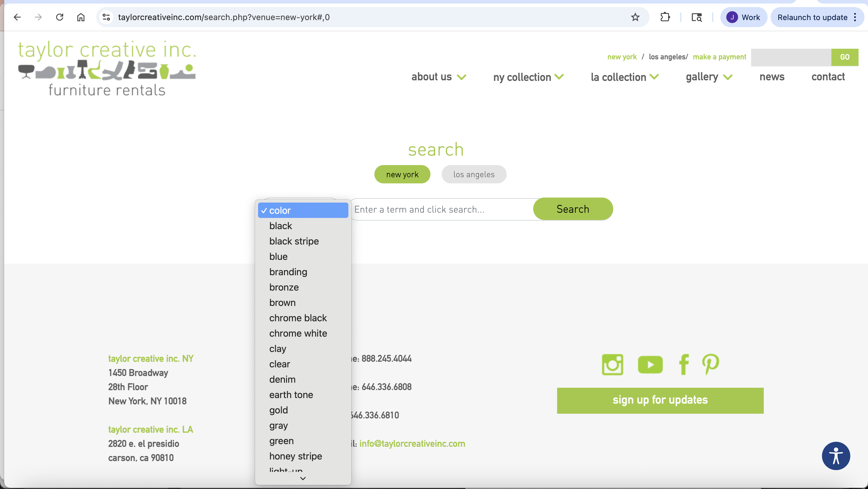
Task: Open the taylor creative inc. LA link
Action: (x=150, y=429)
